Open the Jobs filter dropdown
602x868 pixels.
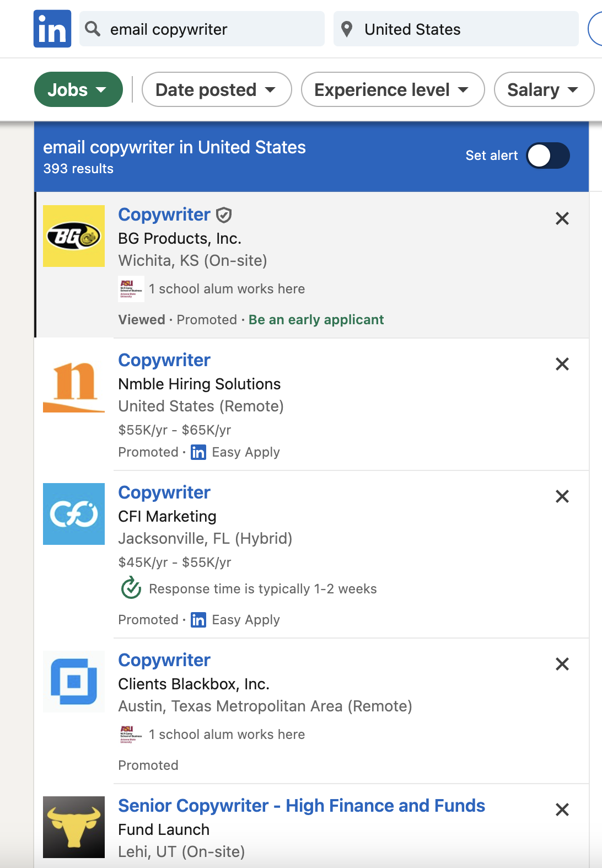coord(78,89)
